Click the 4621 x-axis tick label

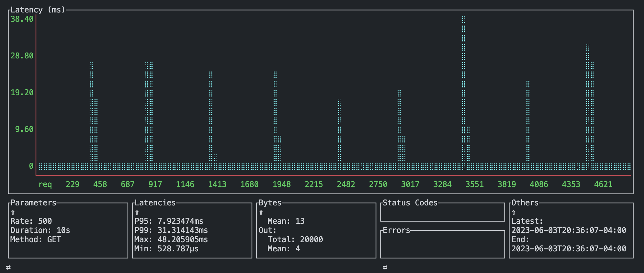603,184
